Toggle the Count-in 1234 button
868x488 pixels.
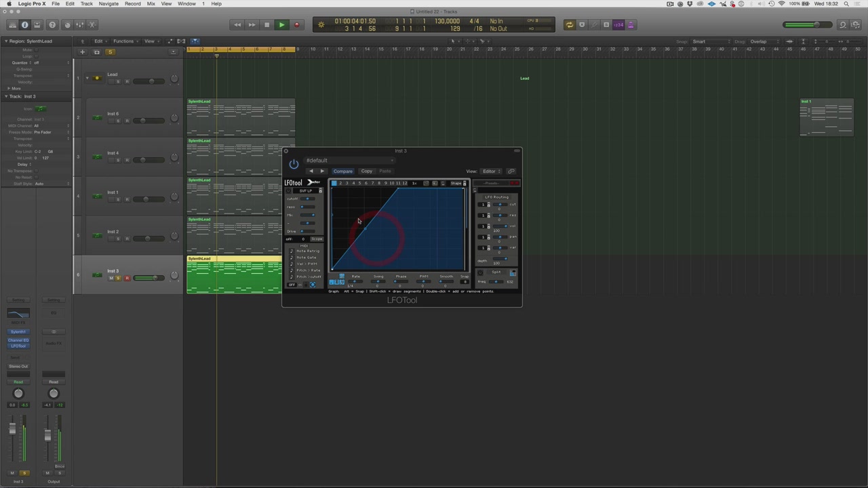click(618, 25)
